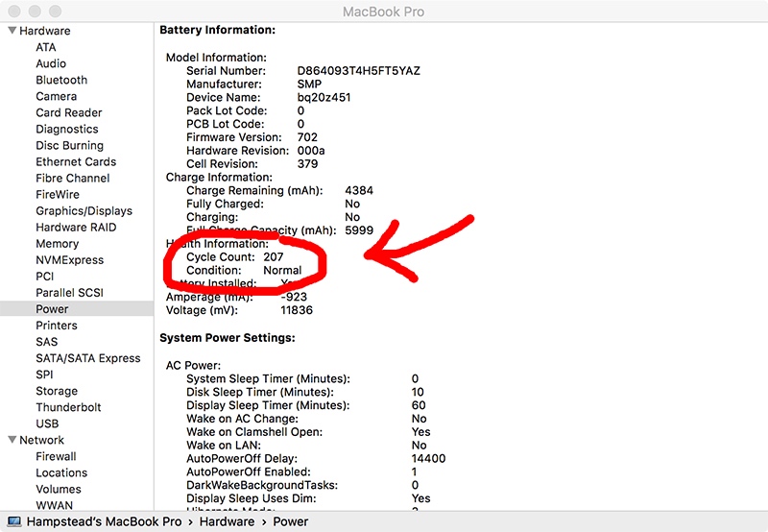Click Disk Sleep Timer value 10
The width and height of the screenshot is (768, 532).
click(418, 392)
